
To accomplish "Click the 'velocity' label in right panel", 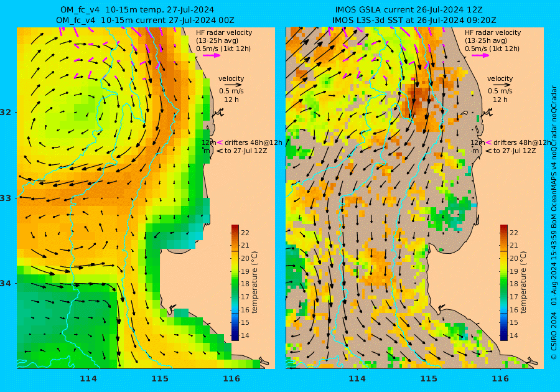I will 500,78.
